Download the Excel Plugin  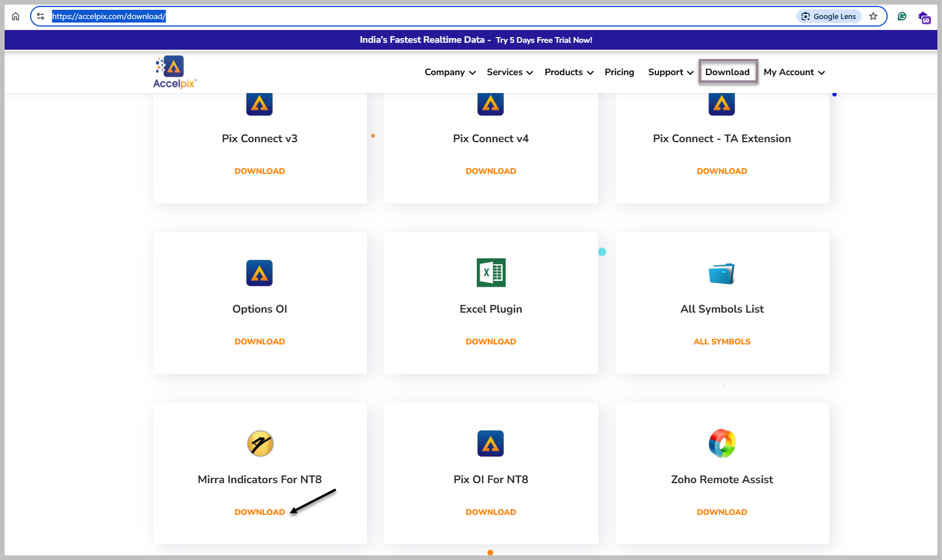491,342
